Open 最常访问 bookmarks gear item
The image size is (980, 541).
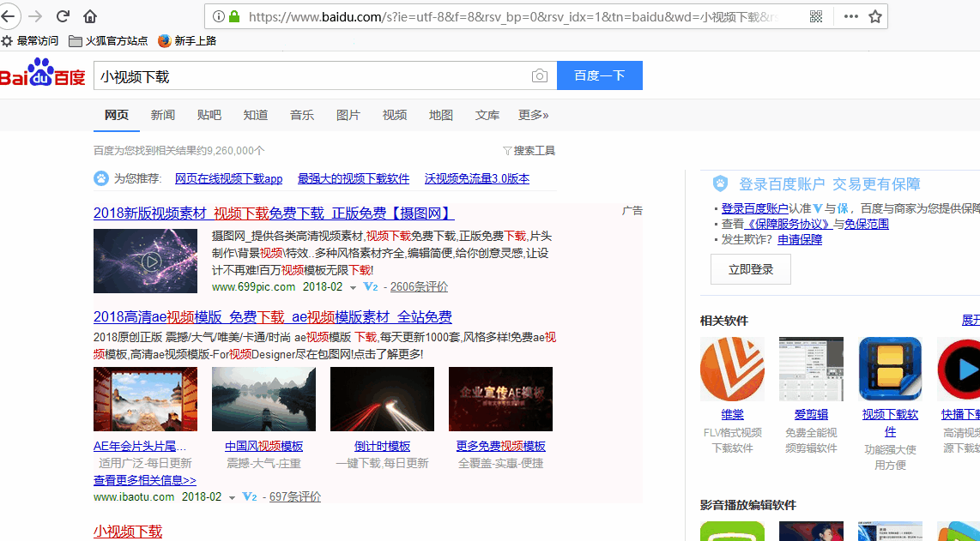(x=29, y=40)
